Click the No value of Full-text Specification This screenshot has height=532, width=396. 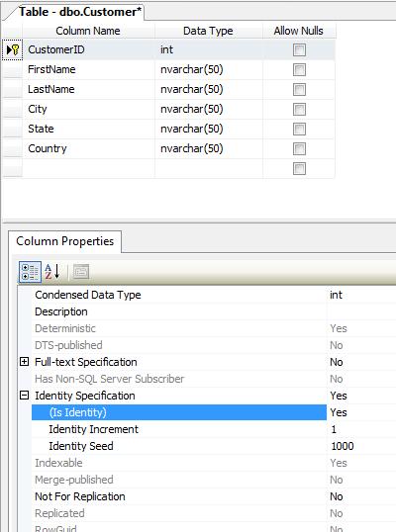tap(361, 362)
